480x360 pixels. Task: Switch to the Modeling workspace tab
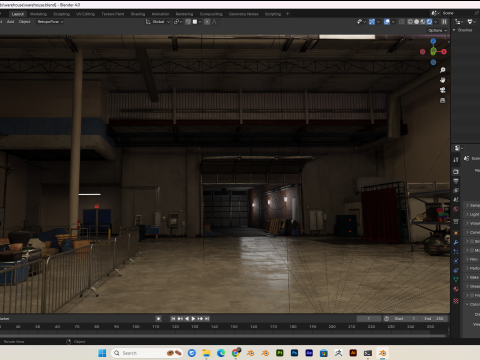38,14
